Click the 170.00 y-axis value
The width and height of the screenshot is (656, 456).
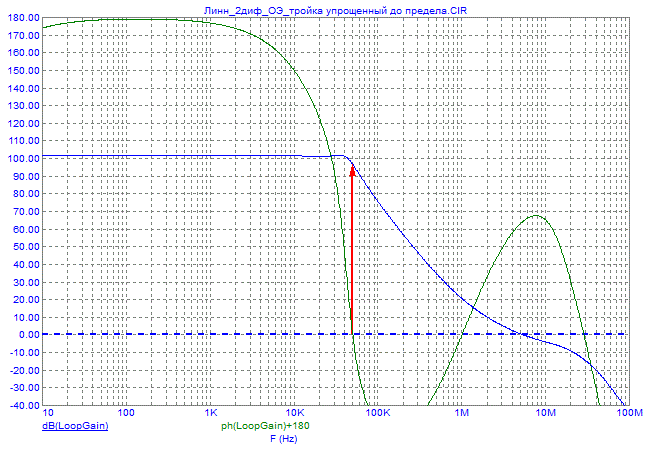point(23,36)
